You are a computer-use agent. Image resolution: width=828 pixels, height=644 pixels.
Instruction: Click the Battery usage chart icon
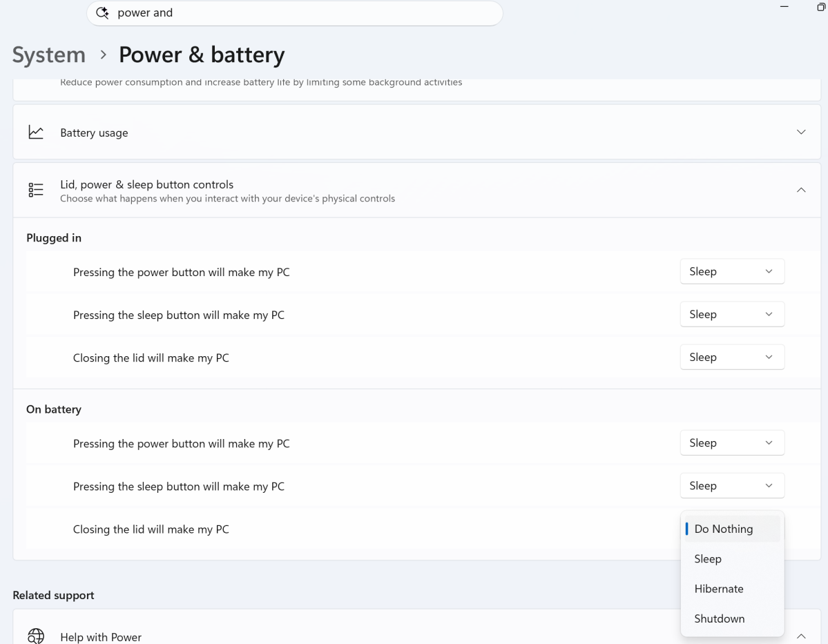coord(36,132)
